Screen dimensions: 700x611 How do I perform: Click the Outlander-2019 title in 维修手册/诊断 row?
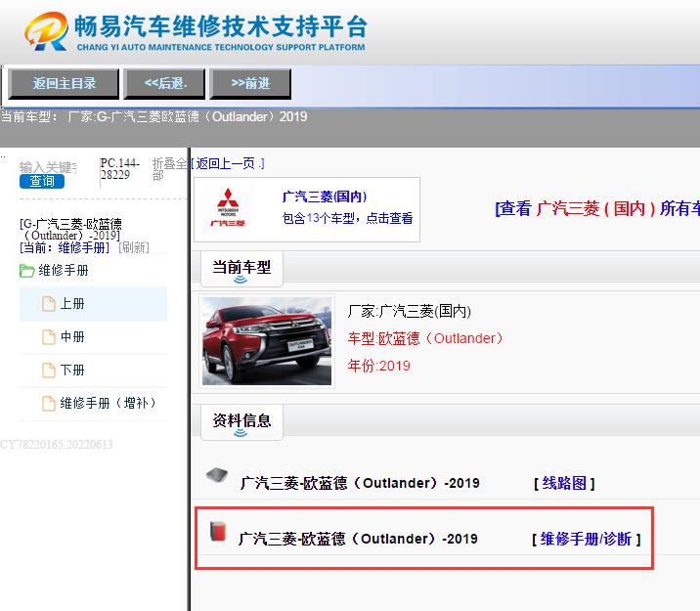click(x=358, y=539)
